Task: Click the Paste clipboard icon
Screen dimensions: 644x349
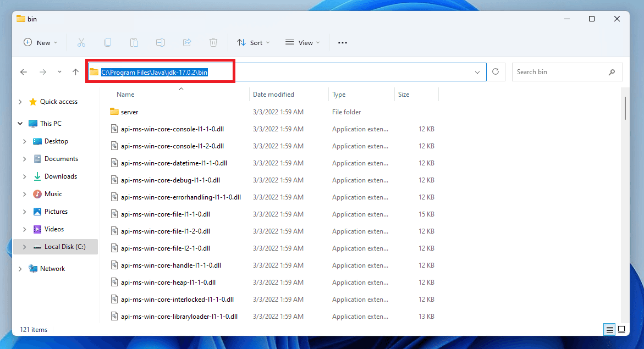Action: (134, 42)
